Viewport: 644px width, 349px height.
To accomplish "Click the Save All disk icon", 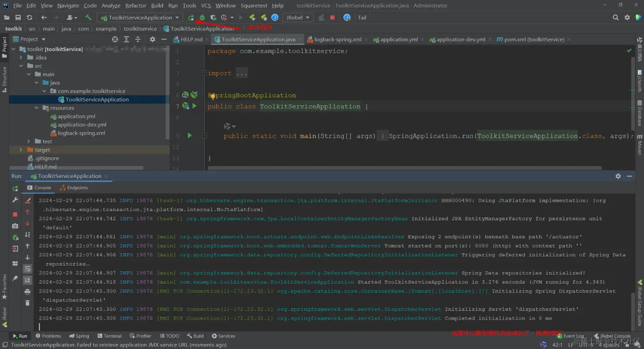I will pyautogui.click(x=18, y=18).
